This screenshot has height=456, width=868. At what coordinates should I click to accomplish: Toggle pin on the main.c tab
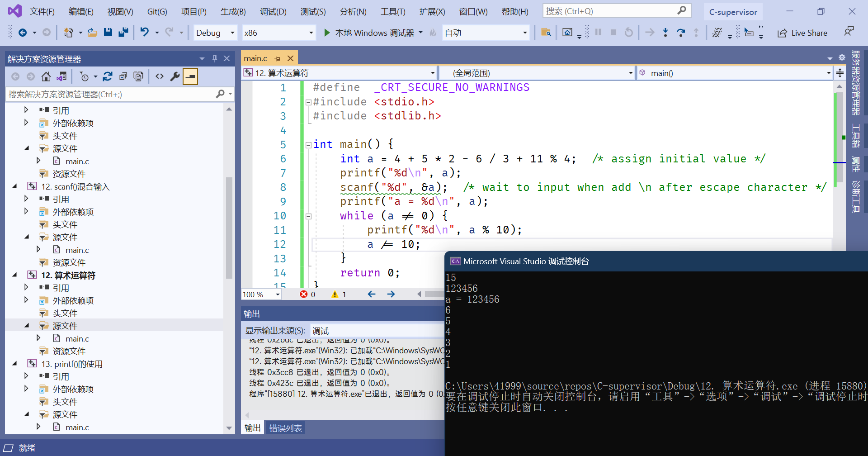coord(277,58)
